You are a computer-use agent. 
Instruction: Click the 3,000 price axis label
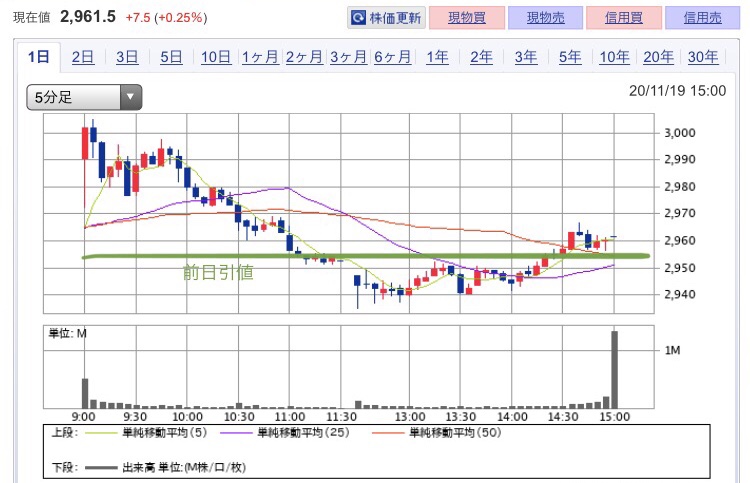pos(680,133)
